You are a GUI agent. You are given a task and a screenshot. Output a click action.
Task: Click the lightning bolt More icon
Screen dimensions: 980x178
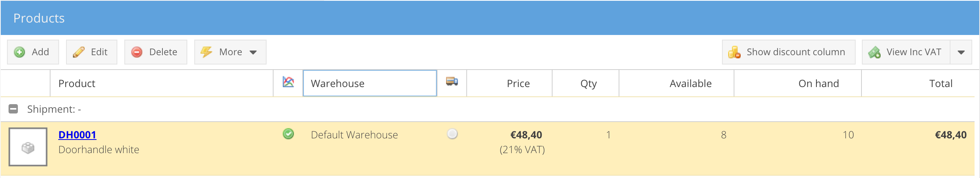point(206,52)
